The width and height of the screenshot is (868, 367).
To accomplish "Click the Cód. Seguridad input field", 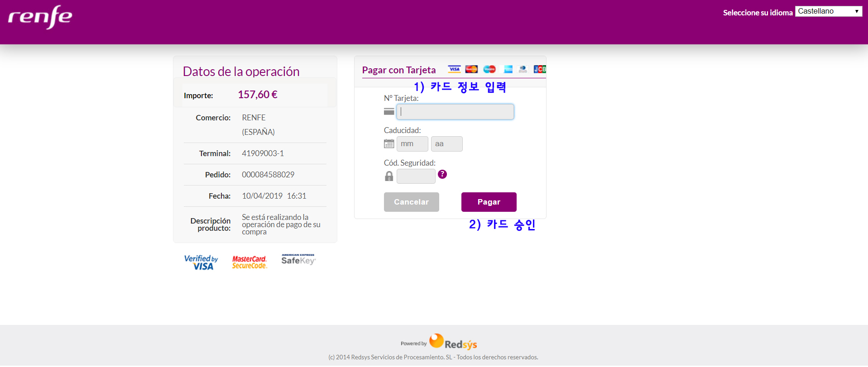I will tap(416, 176).
